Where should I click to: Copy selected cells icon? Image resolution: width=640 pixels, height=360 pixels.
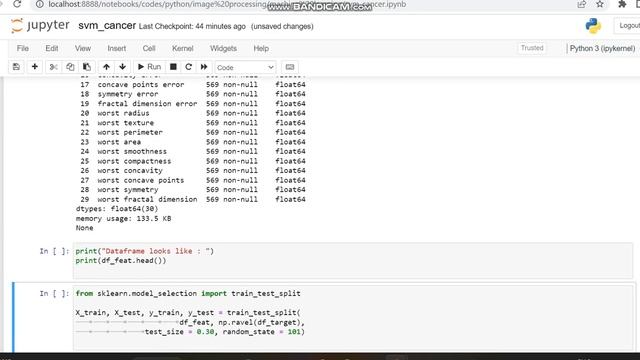[70, 67]
